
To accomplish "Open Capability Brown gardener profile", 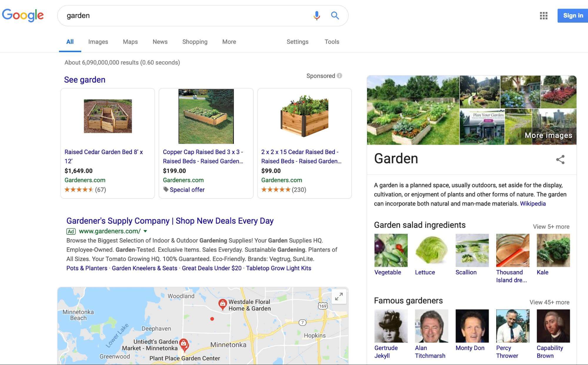I will coord(553,334).
